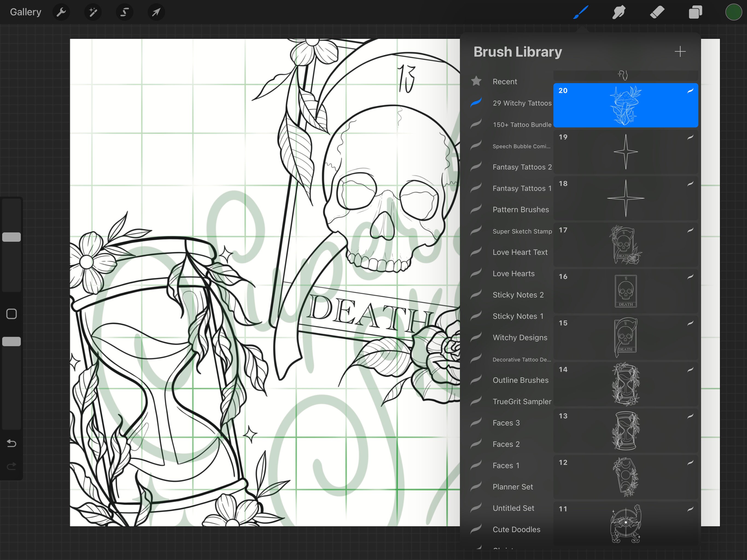This screenshot has width=747, height=560.
Task: Open the Adjustments magic wand menu
Action: pyautogui.click(x=93, y=13)
